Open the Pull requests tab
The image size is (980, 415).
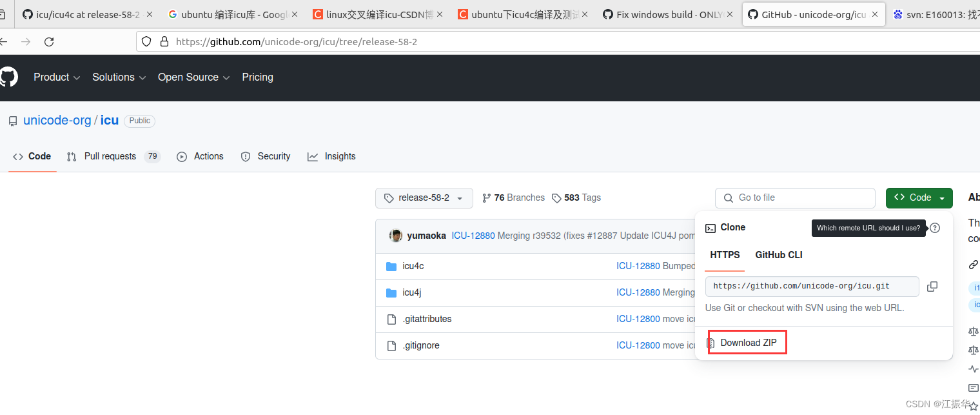point(113,157)
